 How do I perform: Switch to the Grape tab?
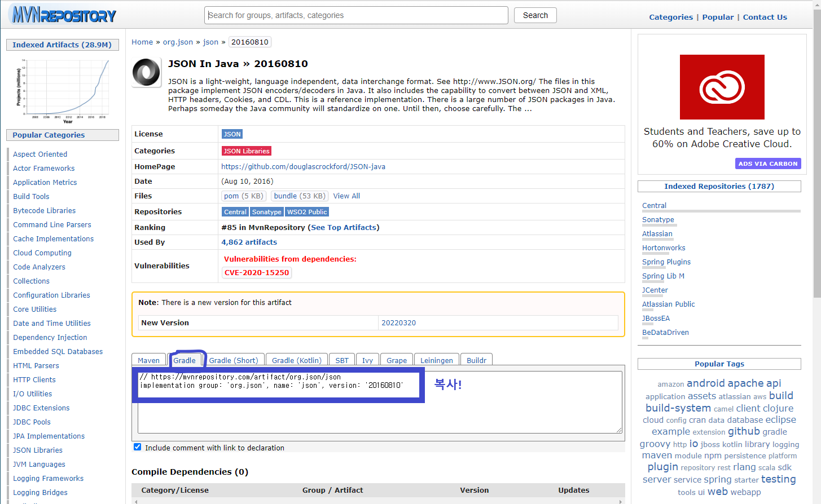[397, 360]
